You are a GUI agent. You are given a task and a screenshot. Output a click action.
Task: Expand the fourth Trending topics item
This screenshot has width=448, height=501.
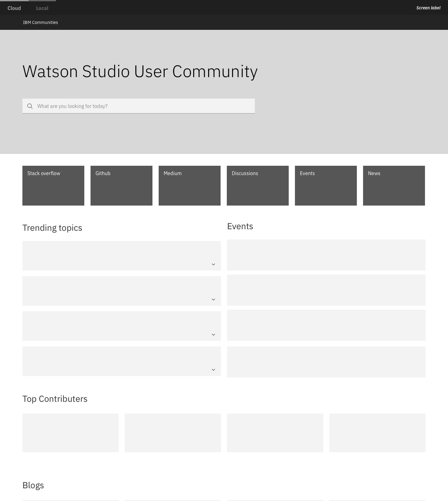point(213,370)
